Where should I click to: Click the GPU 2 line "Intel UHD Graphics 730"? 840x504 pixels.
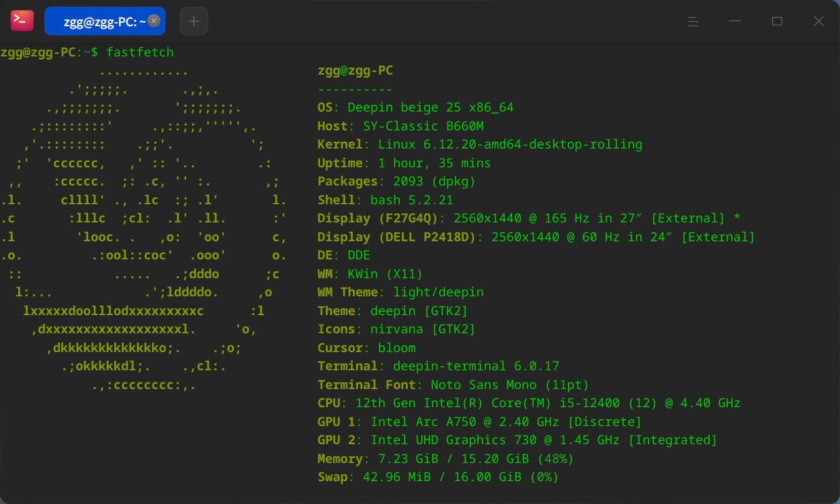pyautogui.click(x=517, y=440)
